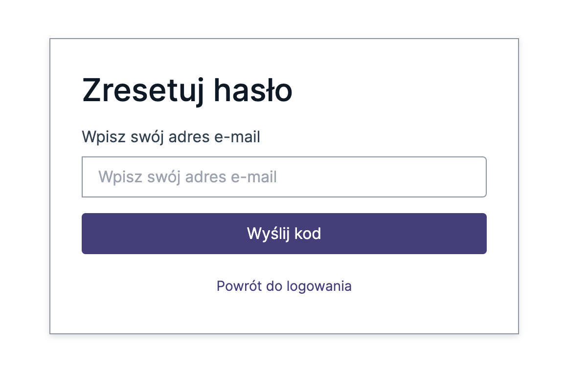
Task: Click the "Zresetuj hasło" heading
Action: click(187, 91)
